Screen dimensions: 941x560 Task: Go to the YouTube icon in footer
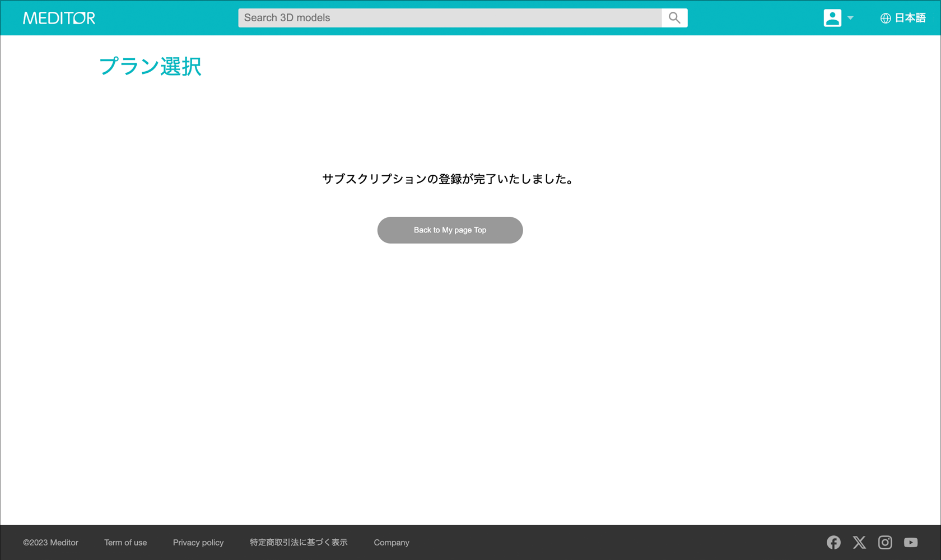point(911,542)
